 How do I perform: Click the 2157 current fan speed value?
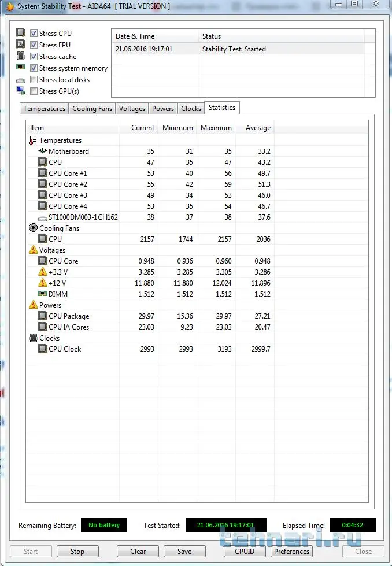coord(147,239)
